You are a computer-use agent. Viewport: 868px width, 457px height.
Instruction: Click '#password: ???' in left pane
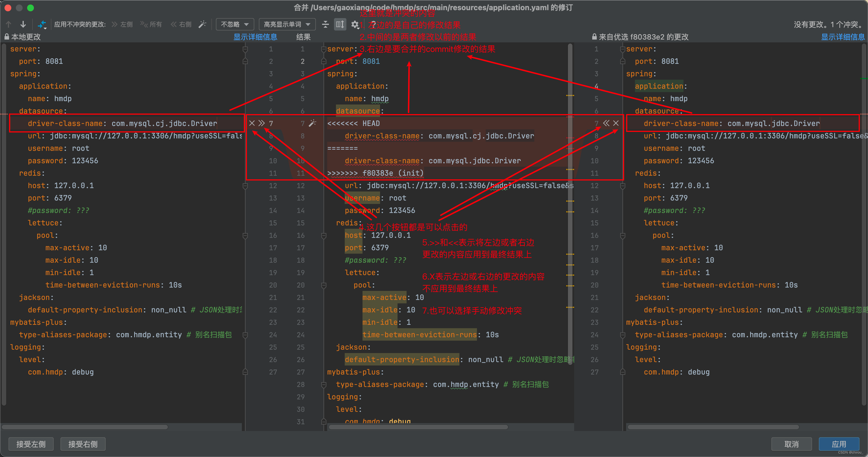click(59, 210)
